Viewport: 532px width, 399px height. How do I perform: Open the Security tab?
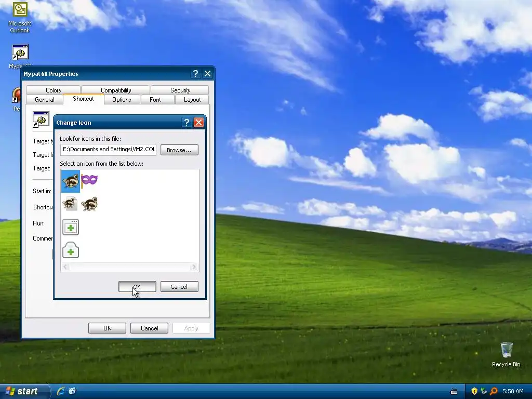(180, 90)
